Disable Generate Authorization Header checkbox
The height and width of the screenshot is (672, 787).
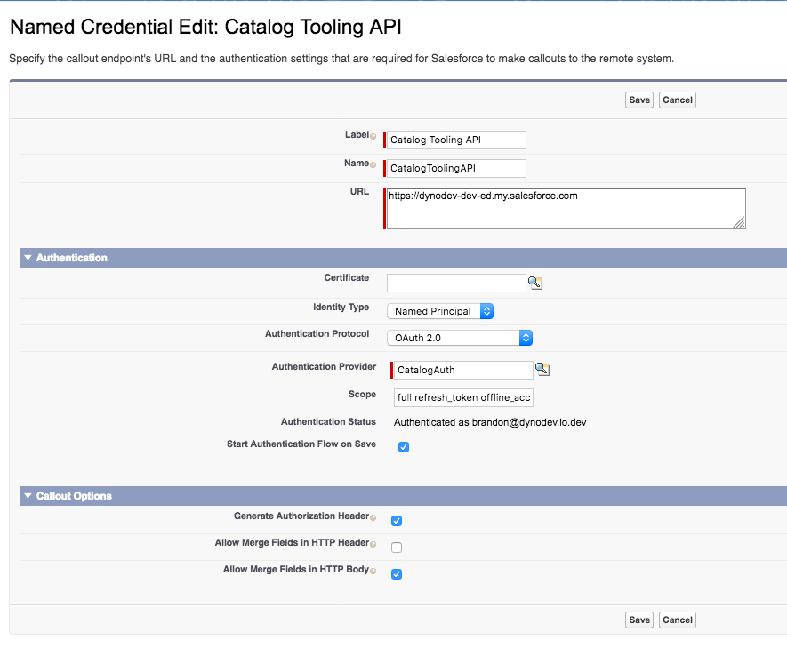click(397, 520)
